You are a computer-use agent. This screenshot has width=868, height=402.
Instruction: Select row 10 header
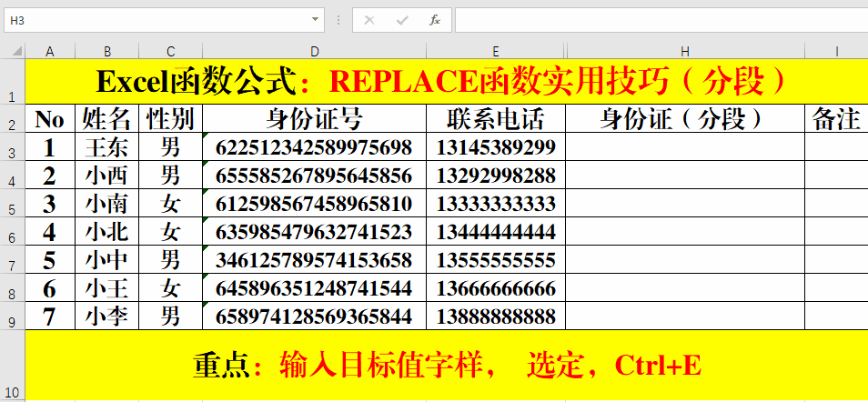(13, 366)
